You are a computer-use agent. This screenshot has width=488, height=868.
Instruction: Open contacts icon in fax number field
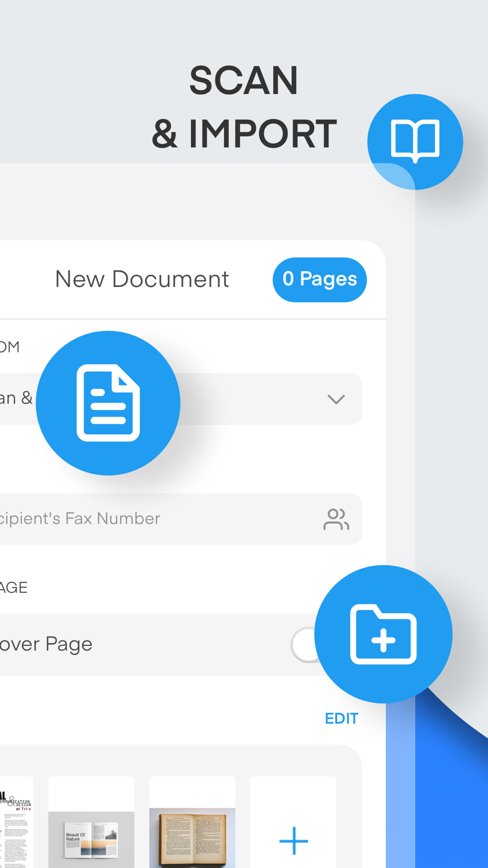[x=336, y=519]
